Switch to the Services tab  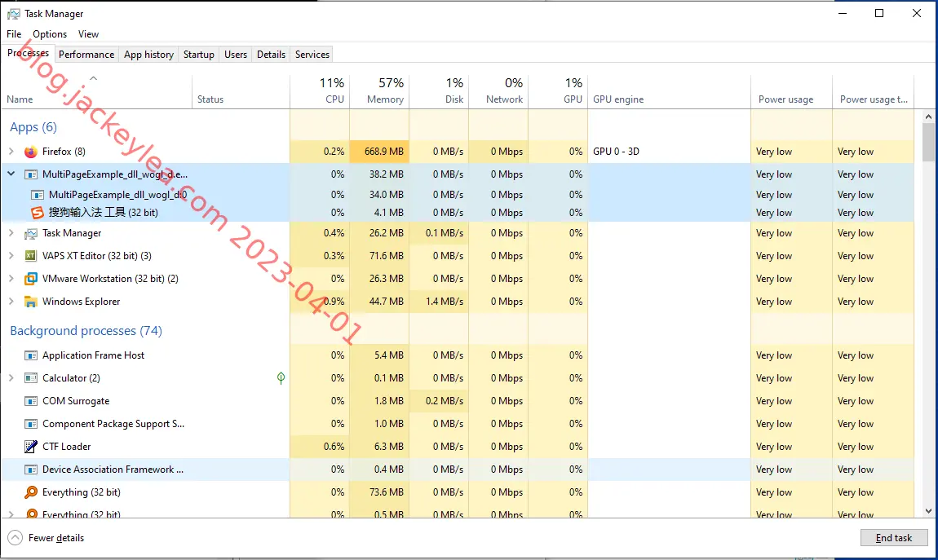pos(312,55)
